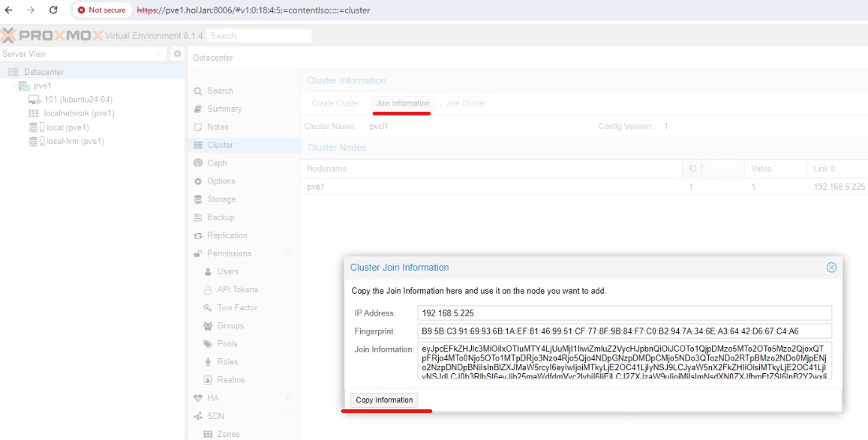Open the Roles page
The height and width of the screenshot is (440, 868).
click(x=227, y=361)
